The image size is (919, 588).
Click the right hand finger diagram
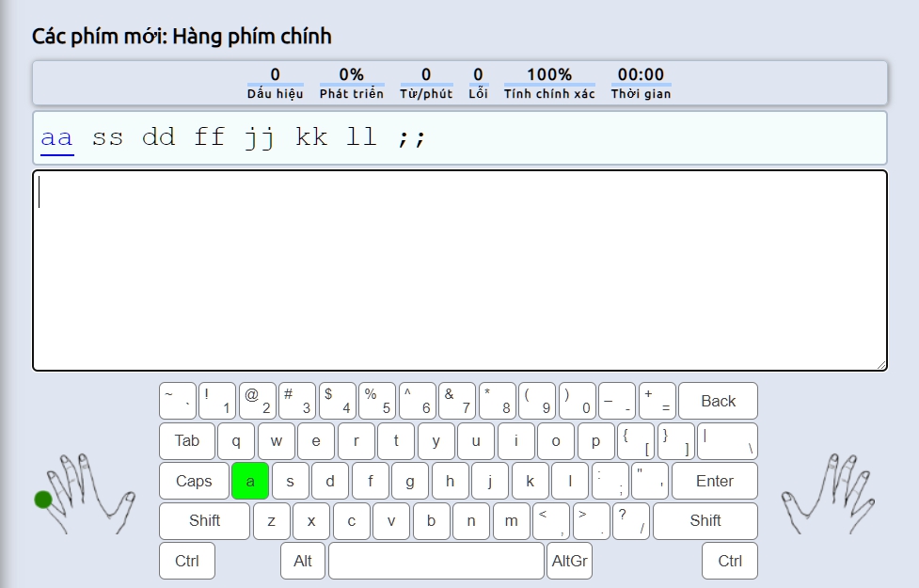pyautogui.click(x=828, y=494)
